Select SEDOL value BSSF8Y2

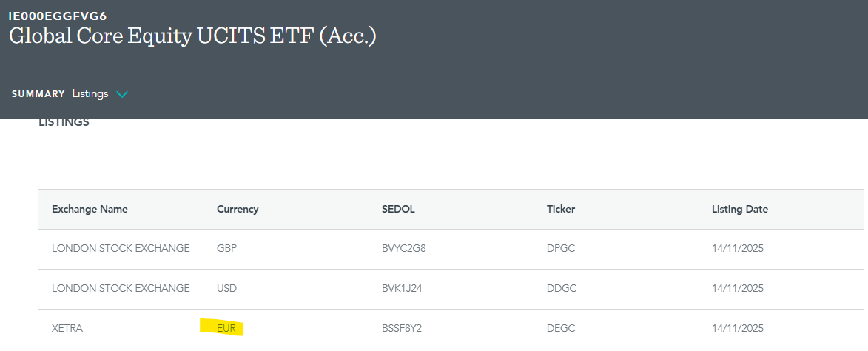point(403,328)
